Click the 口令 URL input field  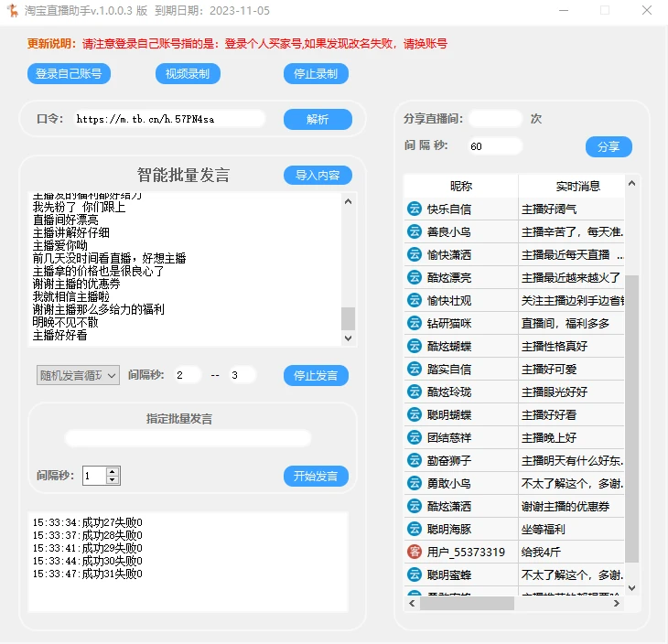(169, 119)
